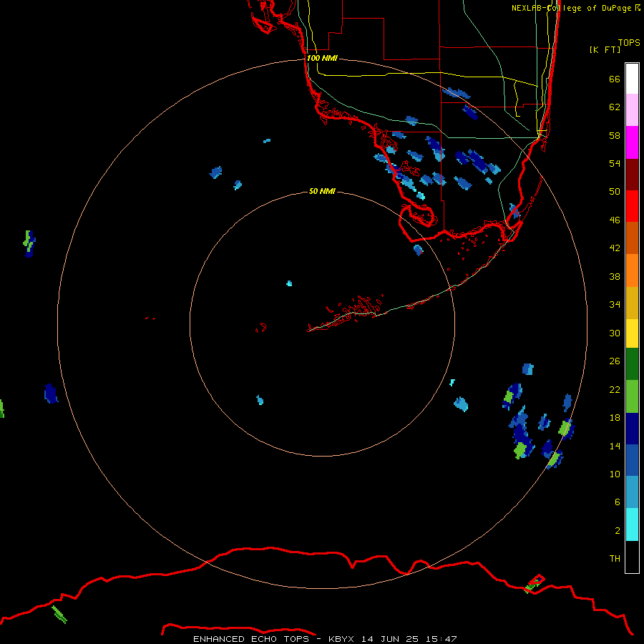
Task: Click the 50 NMI range ring label
Action: [x=322, y=191]
